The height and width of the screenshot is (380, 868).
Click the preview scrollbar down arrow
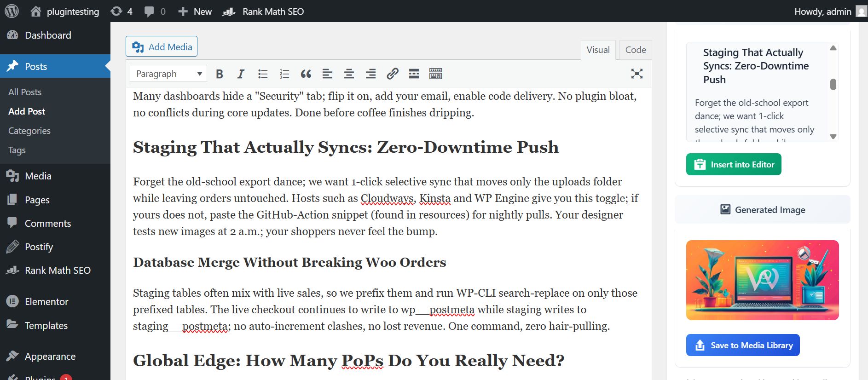tap(833, 136)
